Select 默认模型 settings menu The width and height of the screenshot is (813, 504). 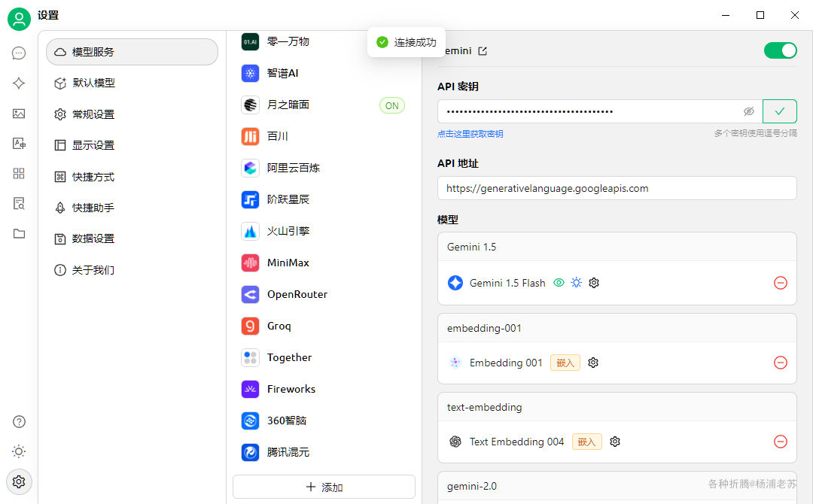point(132,83)
